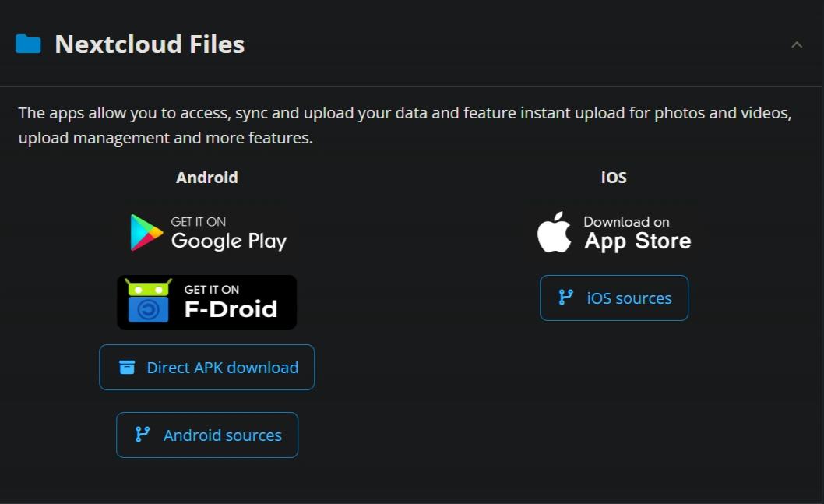Viewport: 824px width, 504px height.
Task: Click the Google Play triangle logo
Action: pyautogui.click(x=146, y=232)
